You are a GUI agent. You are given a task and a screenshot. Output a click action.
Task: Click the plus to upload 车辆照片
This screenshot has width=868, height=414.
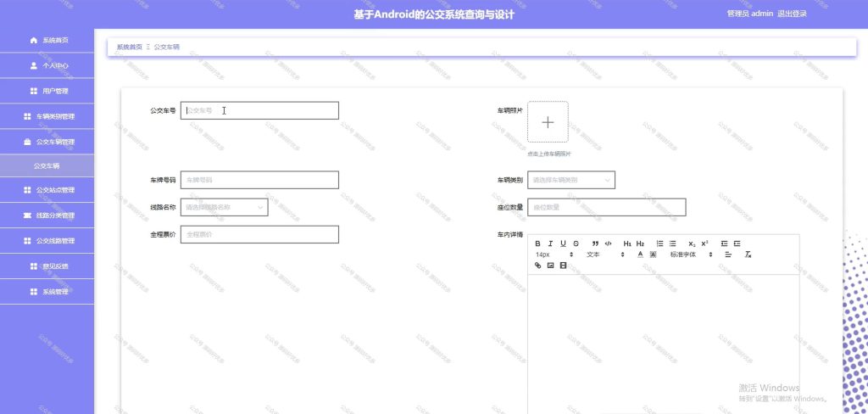coord(548,122)
